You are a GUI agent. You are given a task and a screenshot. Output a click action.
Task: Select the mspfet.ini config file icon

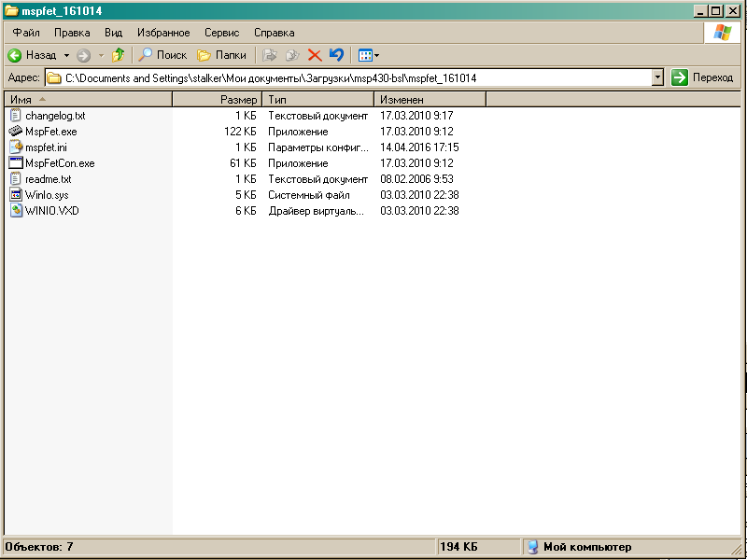[16, 147]
